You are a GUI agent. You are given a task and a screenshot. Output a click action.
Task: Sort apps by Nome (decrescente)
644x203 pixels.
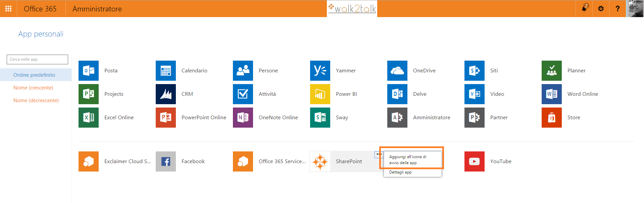36,100
